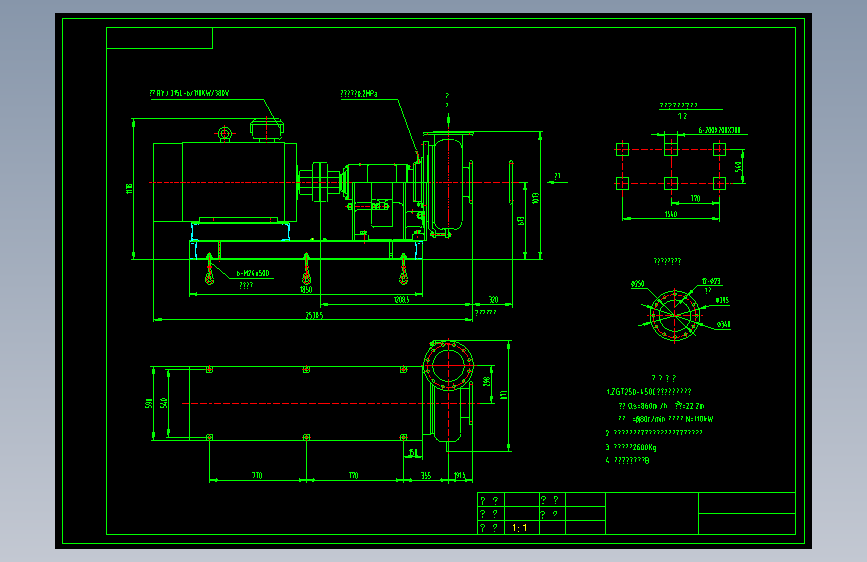867x562 pixels.
Task: Click the r/min speed and N=110kW note
Action: coord(666,419)
